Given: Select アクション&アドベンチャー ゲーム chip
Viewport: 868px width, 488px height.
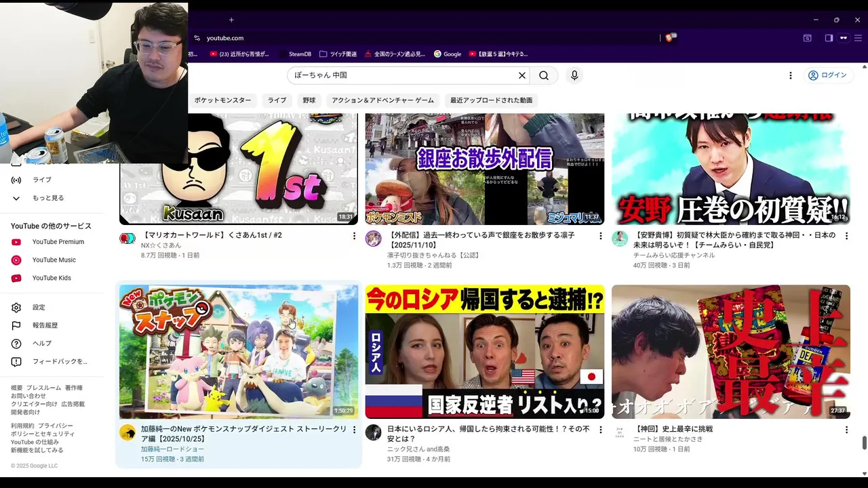Looking at the screenshot, I should coord(382,100).
